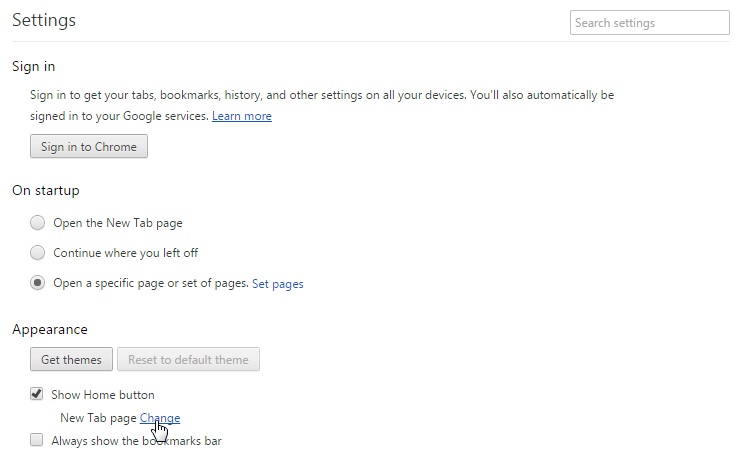Screen dimensions: 740x459
Task: Click the Settings page title
Action: tap(44, 20)
